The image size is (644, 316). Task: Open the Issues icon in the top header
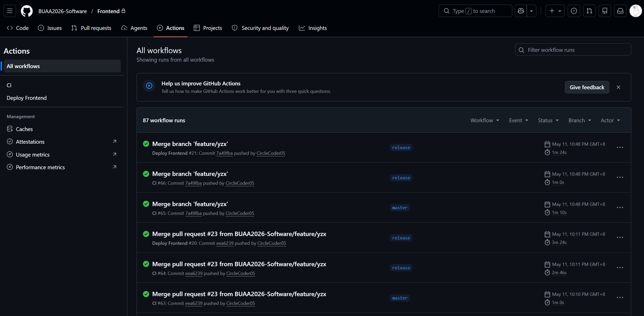tap(574, 11)
